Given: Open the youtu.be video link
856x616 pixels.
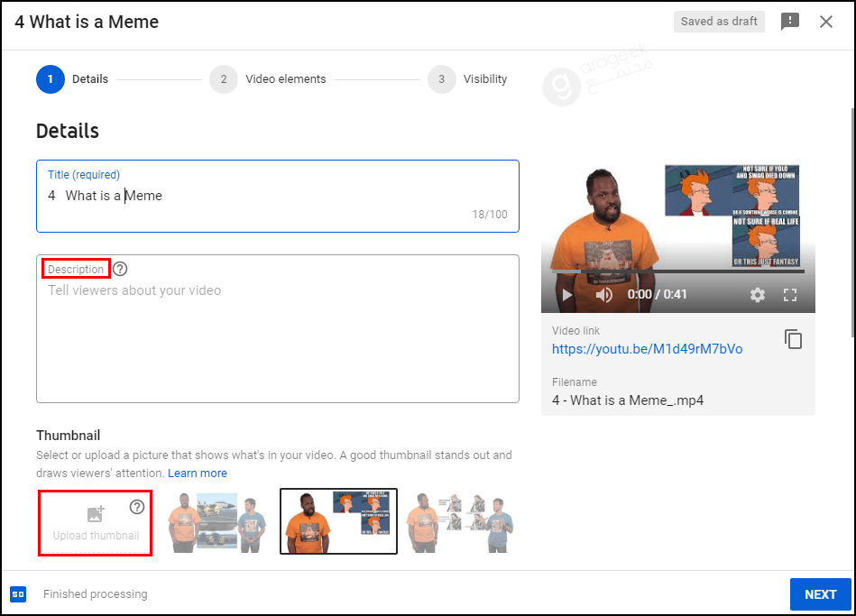Looking at the screenshot, I should (x=647, y=349).
